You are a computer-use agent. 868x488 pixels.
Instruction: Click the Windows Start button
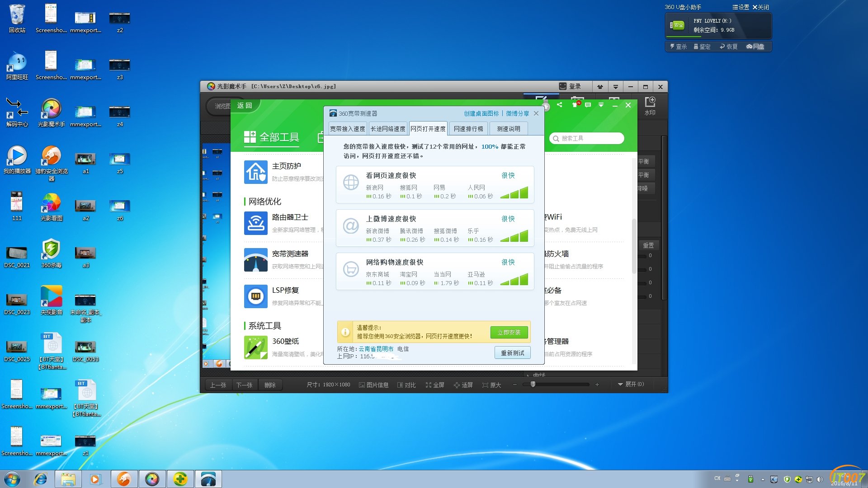coord(12,479)
